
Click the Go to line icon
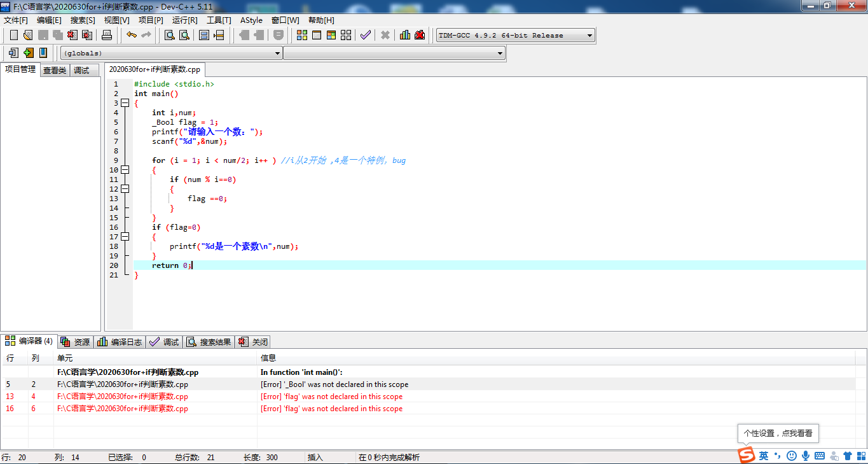[219, 35]
